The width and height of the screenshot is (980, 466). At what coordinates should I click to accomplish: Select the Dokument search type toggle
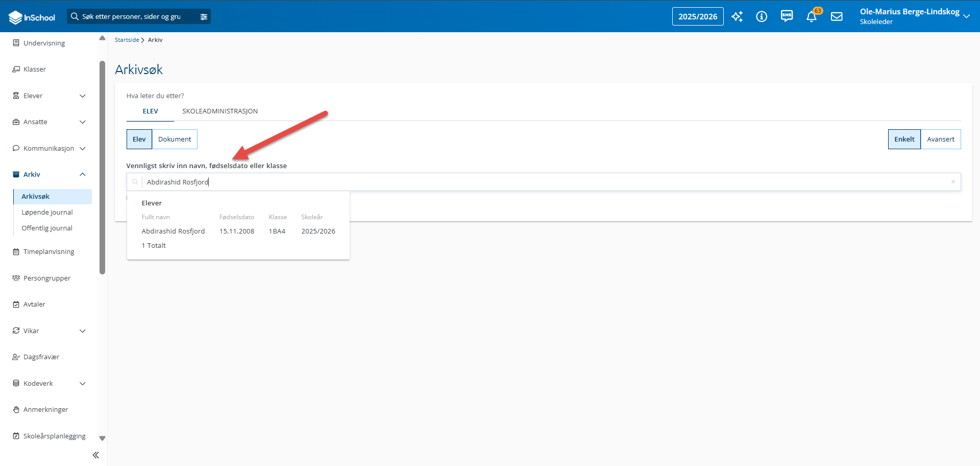[x=175, y=139]
